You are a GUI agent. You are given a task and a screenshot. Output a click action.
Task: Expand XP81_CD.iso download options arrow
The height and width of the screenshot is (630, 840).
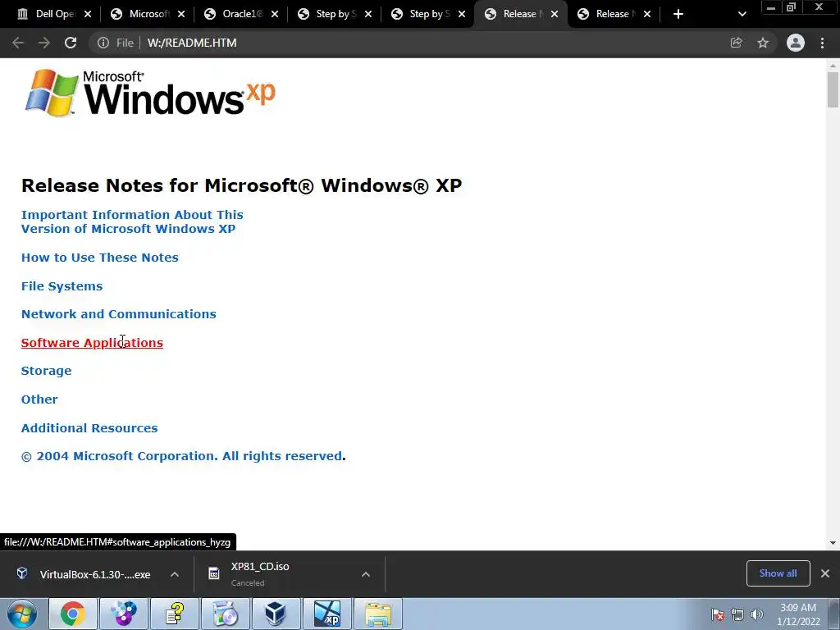(x=365, y=574)
